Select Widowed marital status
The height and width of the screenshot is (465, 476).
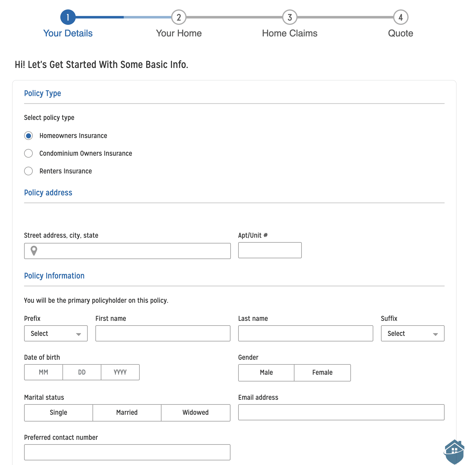195,412
